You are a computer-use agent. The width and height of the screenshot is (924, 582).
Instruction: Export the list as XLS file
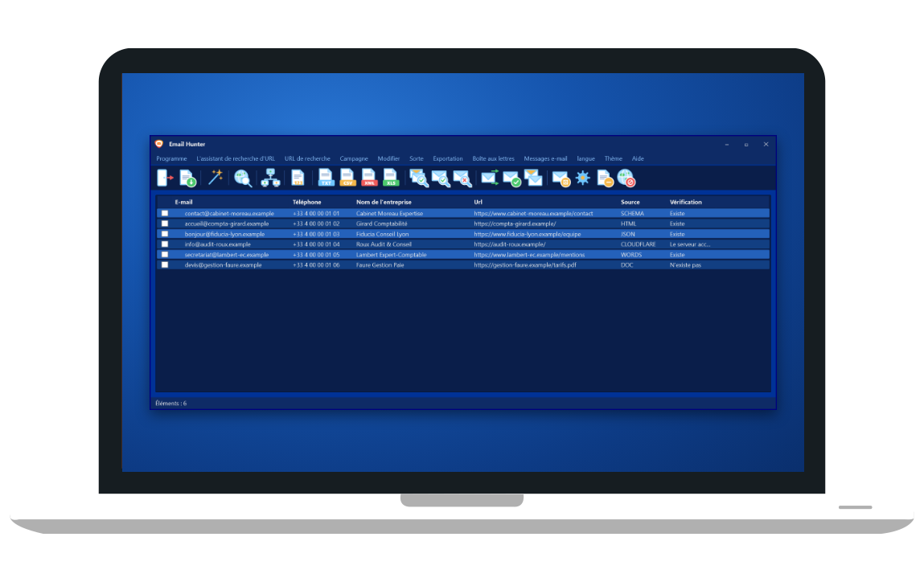(392, 178)
